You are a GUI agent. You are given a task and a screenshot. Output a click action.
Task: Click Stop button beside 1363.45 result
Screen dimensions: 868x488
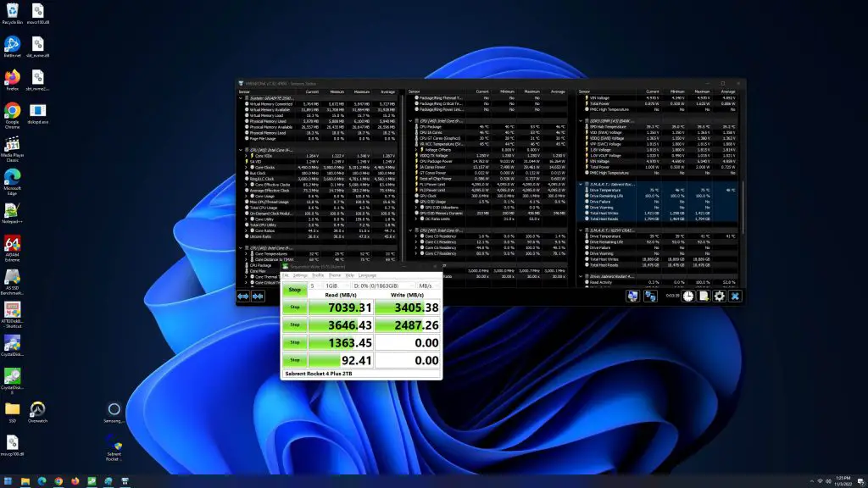click(294, 342)
